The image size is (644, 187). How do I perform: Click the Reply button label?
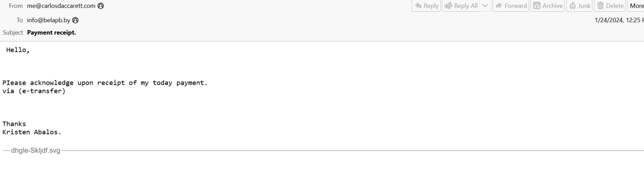point(431,6)
